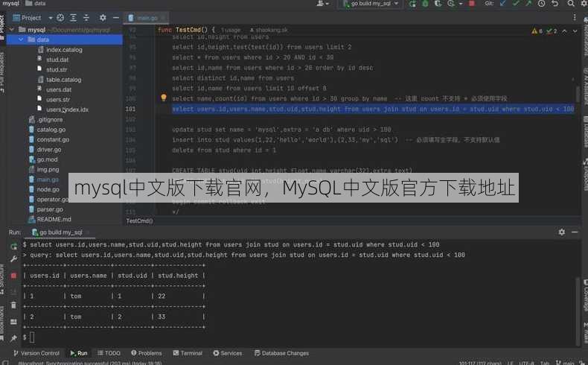The image size is (588, 365).
Task: Open Run panel settings gear
Action: tap(562, 232)
